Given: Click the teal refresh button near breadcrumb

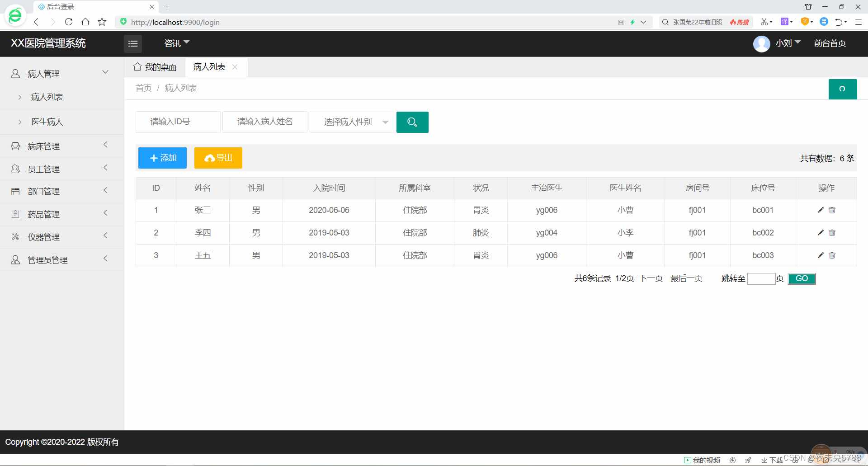Looking at the screenshot, I should pyautogui.click(x=842, y=89).
